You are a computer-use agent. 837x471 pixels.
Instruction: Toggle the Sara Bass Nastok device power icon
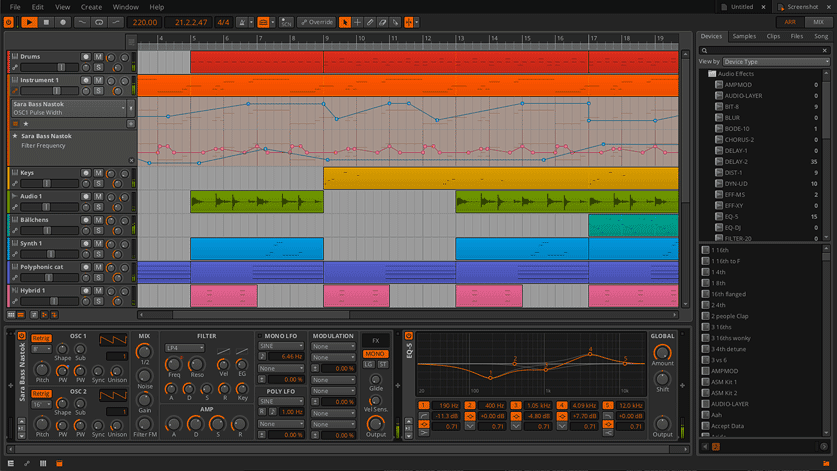pos(21,336)
